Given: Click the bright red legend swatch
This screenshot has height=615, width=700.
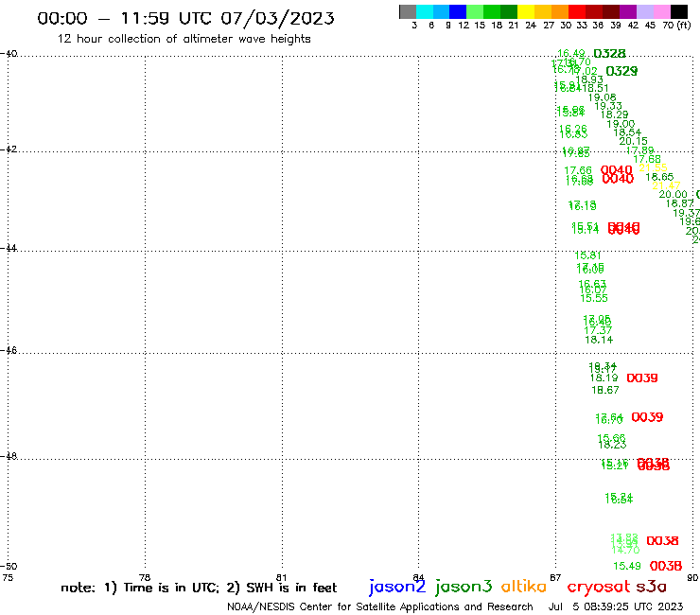Looking at the screenshot, I should point(577,11).
